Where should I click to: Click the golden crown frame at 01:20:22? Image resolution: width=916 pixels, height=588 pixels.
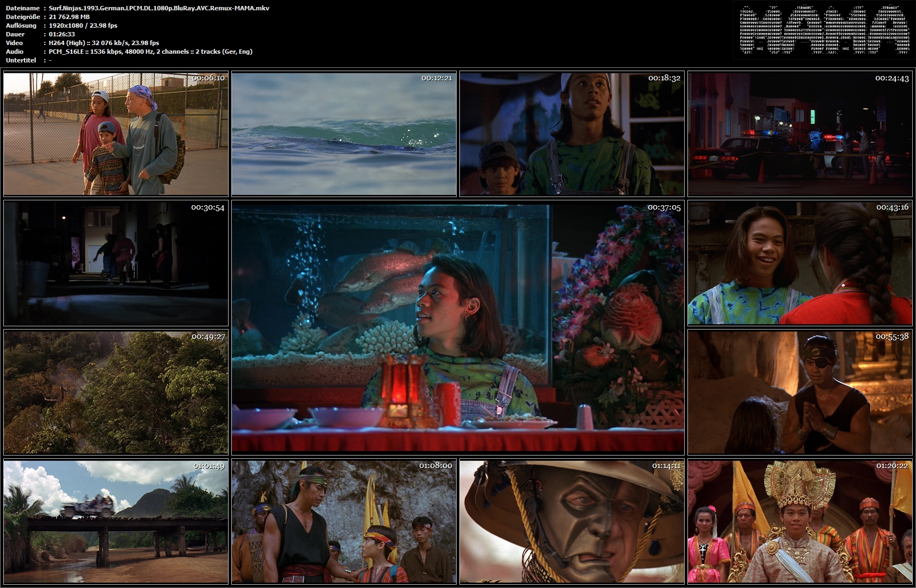(800, 522)
